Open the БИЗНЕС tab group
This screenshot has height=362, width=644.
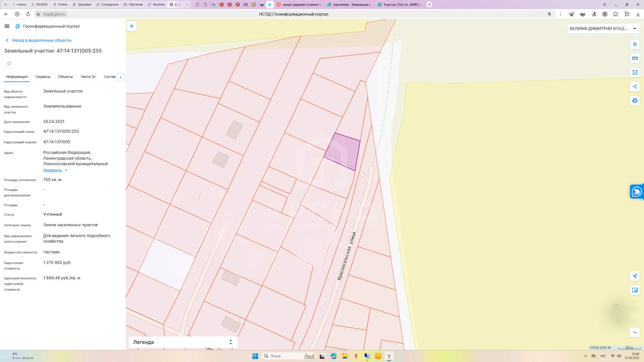click(40, 4)
